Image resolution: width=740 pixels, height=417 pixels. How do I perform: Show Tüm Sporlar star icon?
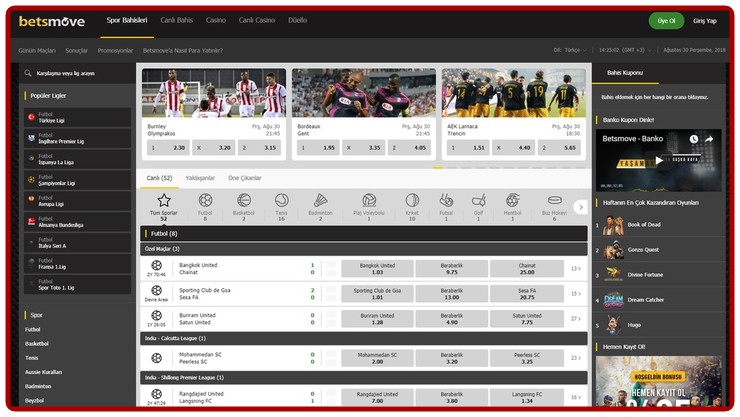click(163, 200)
